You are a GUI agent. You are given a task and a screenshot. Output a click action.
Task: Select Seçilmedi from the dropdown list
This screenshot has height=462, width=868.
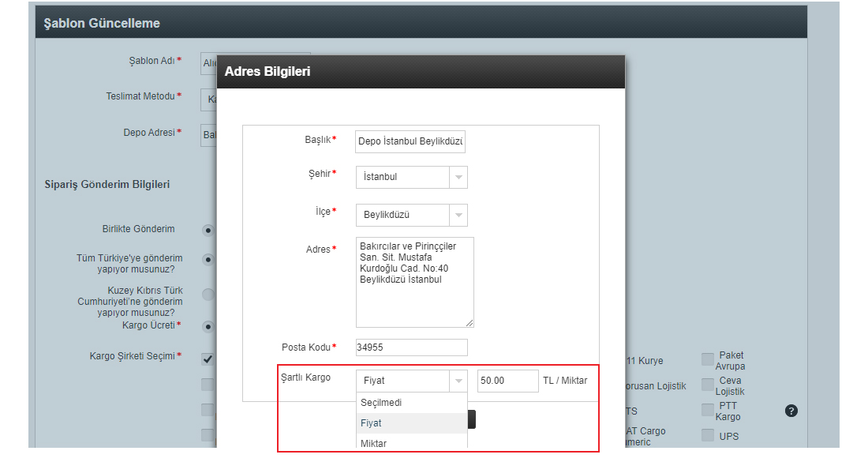tap(381, 403)
